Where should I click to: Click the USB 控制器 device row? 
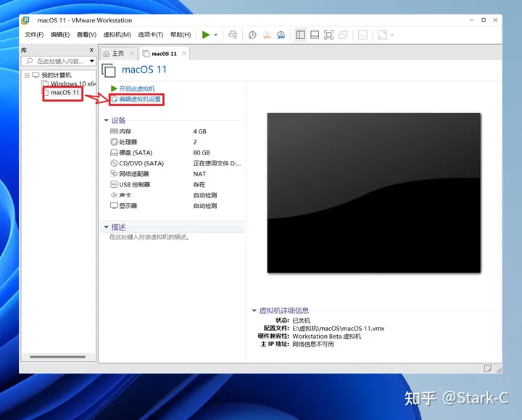coord(175,184)
